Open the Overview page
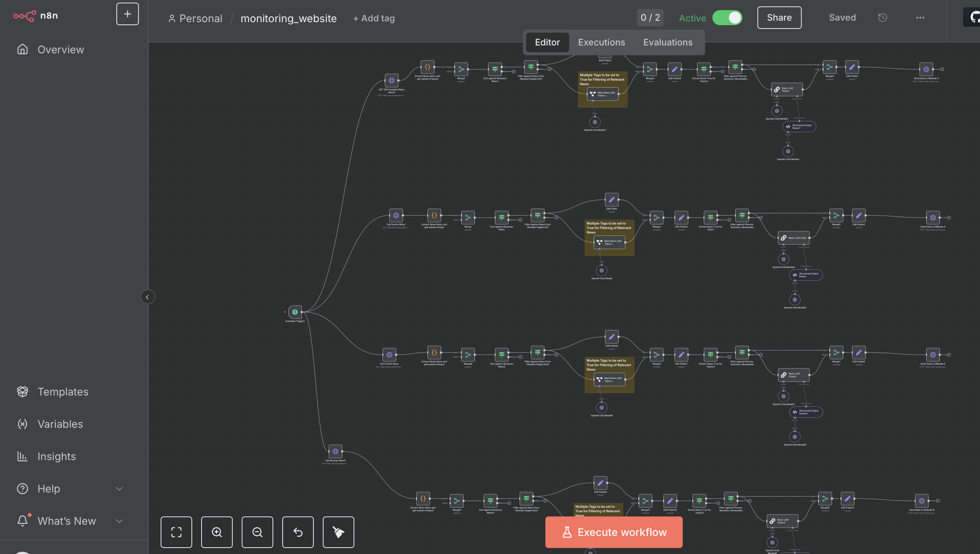The image size is (980, 554). coord(61,50)
